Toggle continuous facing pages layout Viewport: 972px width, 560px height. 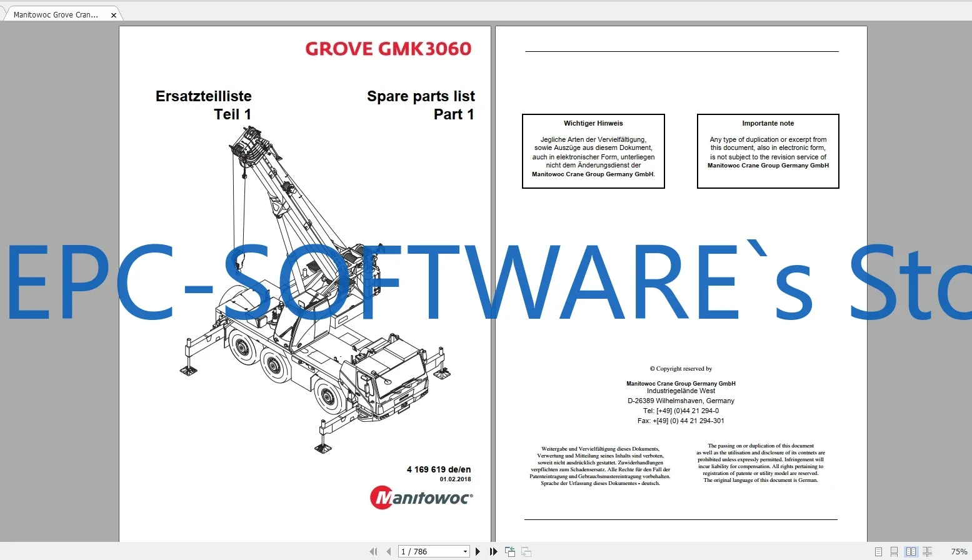(928, 551)
